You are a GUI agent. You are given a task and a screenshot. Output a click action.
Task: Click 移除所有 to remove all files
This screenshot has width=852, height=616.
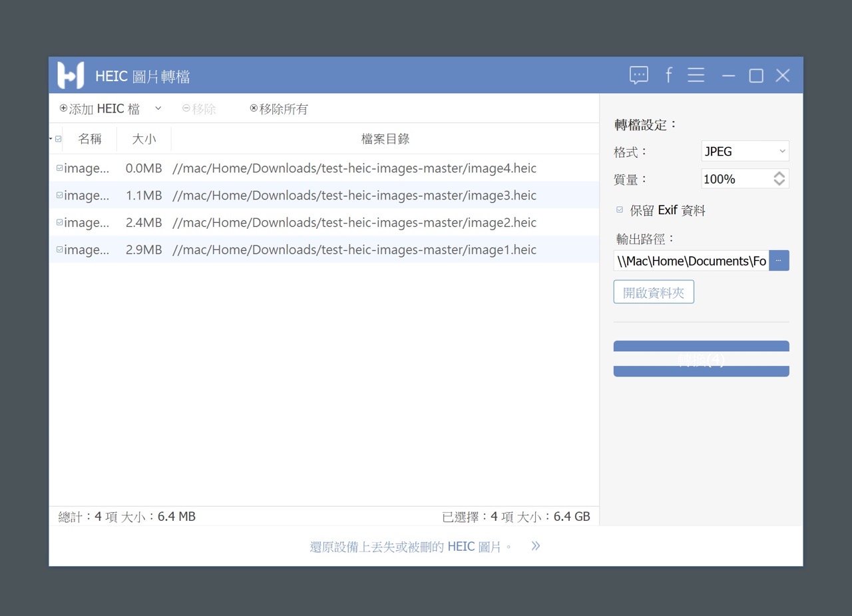(x=279, y=108)
